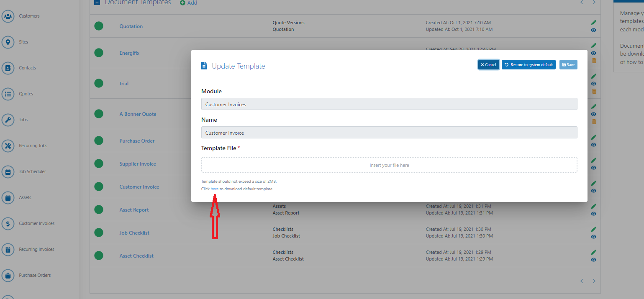Open the Customer Invoice template link
The height and width of the screenshot is (299, 644).
point(139,187)
